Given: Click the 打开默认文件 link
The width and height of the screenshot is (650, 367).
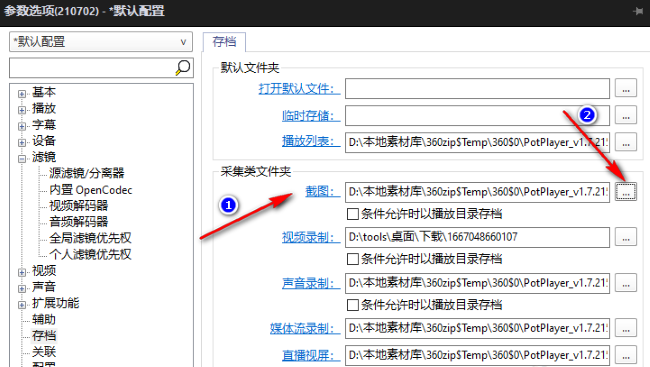Looking at the screenshot, I should pos(299,88).
